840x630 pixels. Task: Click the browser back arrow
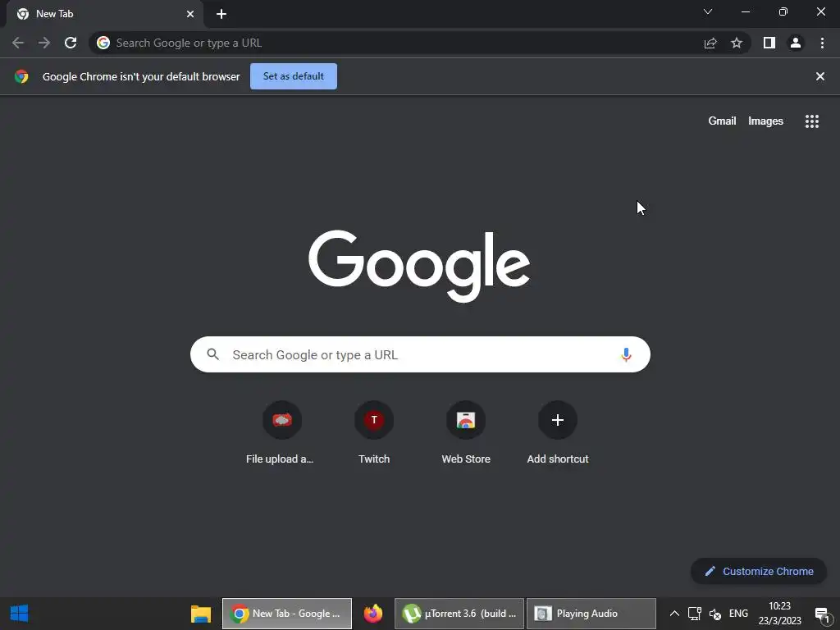[x=18, y=43]
